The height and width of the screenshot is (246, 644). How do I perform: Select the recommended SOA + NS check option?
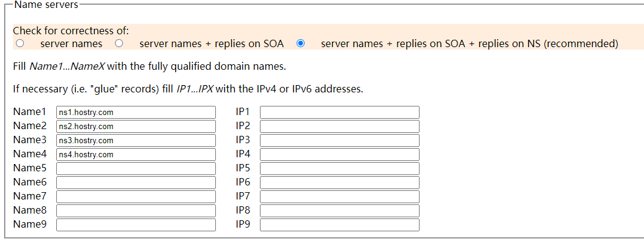pos(300,43)
